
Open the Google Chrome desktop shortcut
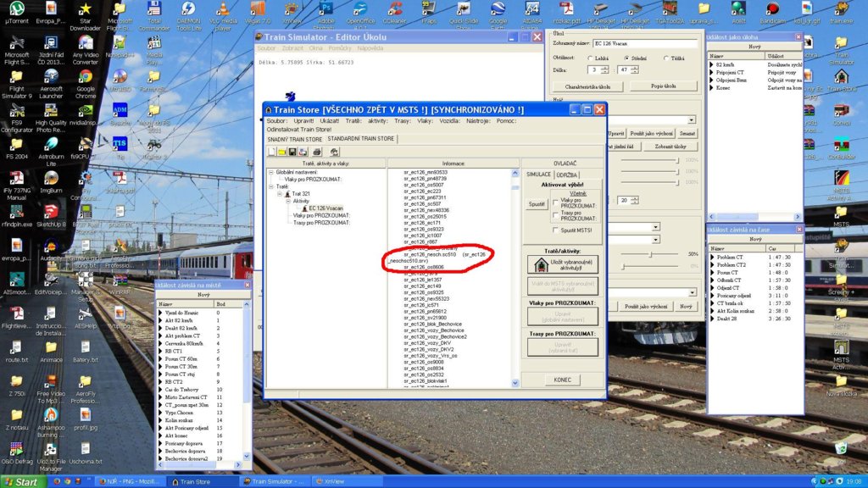point(86,80)
